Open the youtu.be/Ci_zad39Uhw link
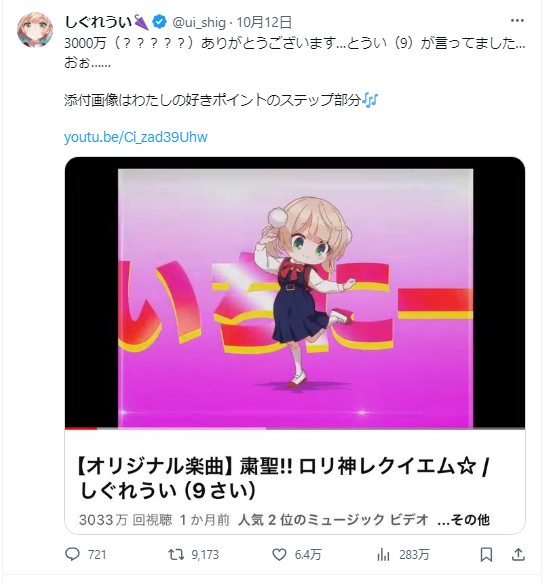Viewport: 557px width, 583px height. point(136,137)
